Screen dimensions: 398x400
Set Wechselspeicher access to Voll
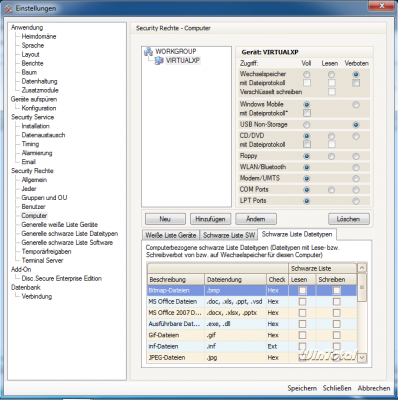point(306,74)
